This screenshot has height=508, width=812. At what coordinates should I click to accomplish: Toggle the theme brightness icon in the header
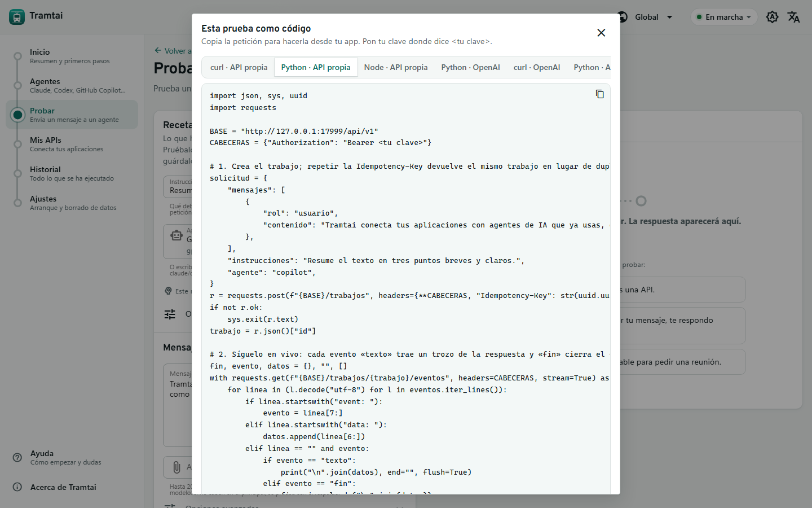(773, 17)
